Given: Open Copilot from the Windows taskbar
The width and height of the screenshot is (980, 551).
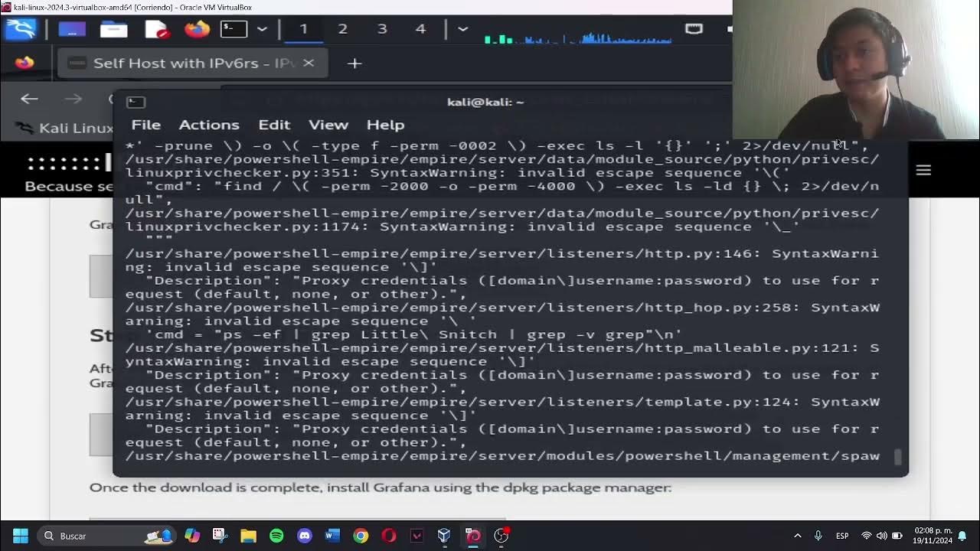Looking at the screenshot, I should [x=192, y=536].
